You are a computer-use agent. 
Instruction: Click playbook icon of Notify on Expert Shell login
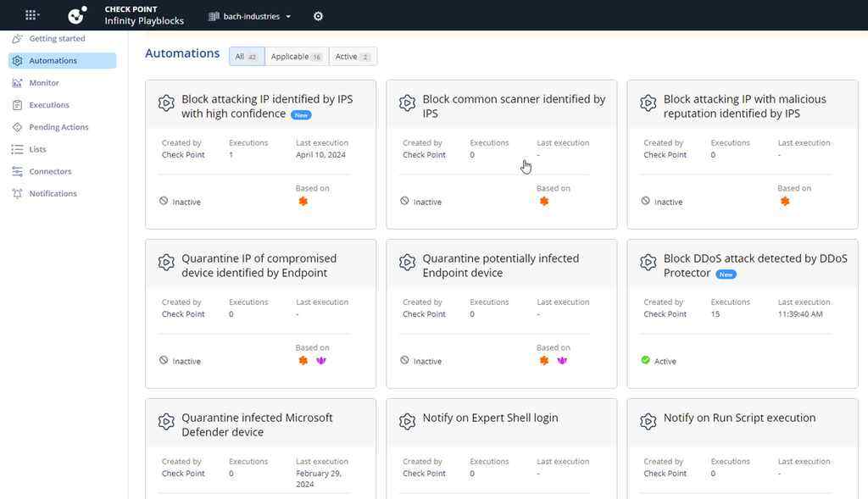click(x=407, y=422)
